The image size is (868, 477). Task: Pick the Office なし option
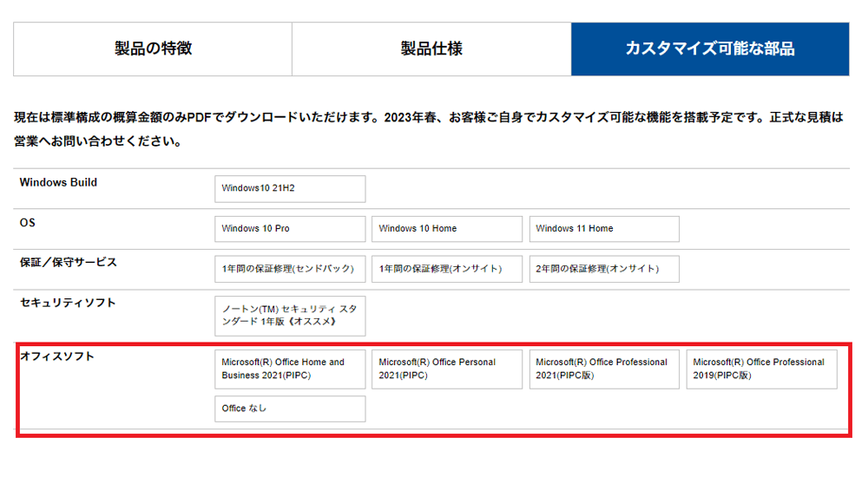290,409
